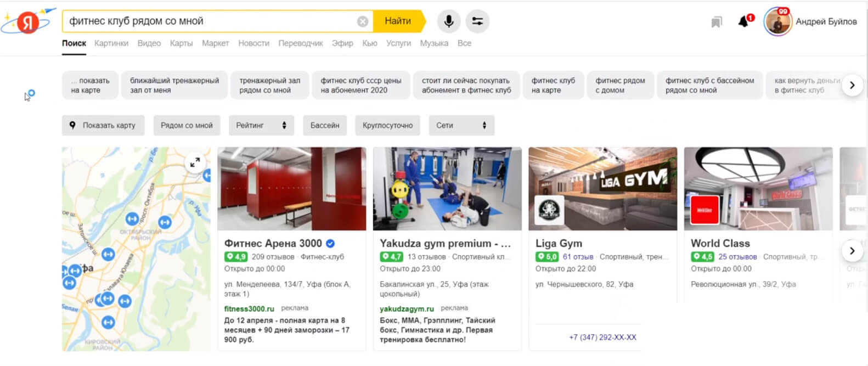Screen dimensions: 868x366
Task: Show next gym cards with arrow
Action: (x=852, y=251)
